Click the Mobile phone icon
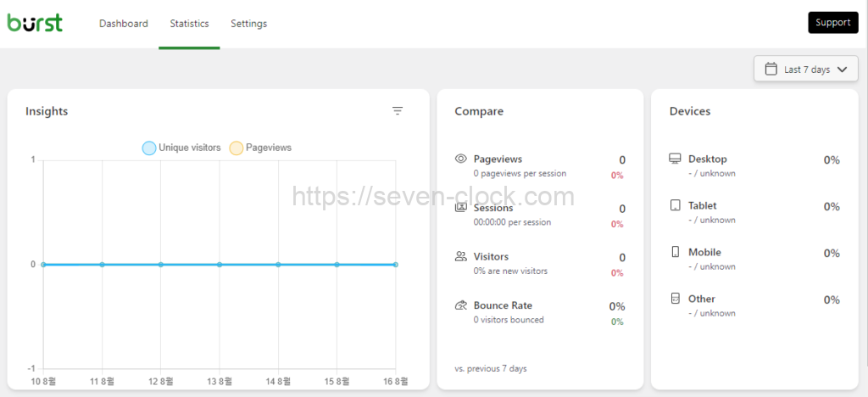This screenshot has height=397, width=868. pos(676,252)
